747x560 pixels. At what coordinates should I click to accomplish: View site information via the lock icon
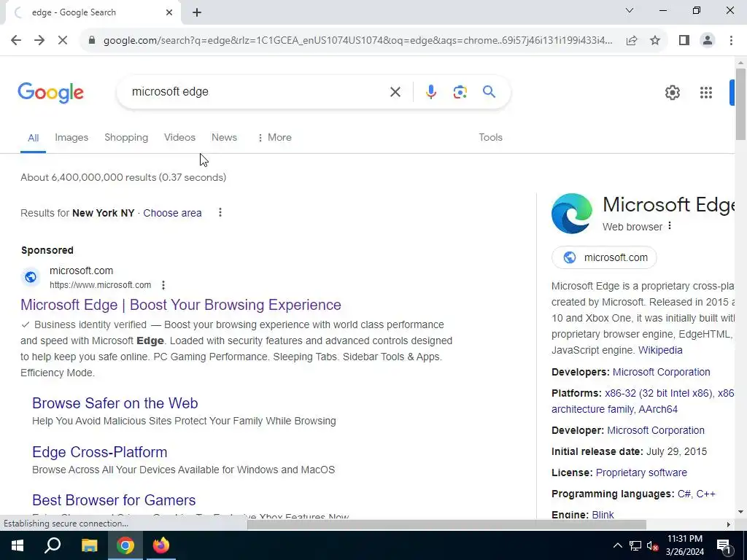(92, 41)
